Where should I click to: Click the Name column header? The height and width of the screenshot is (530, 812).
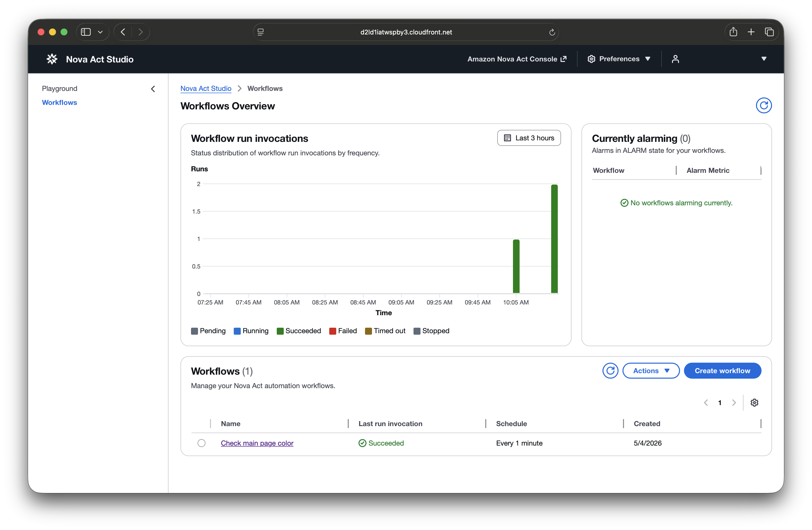coord(231,424)
